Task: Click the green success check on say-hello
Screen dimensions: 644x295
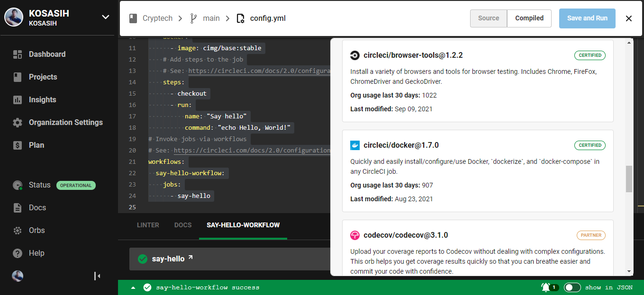Action: (x=142, y=259)
